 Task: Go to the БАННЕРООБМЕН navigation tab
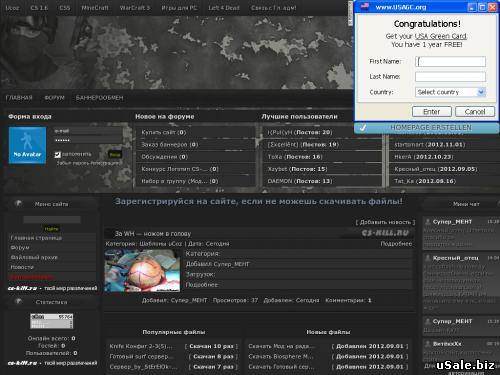pyautogui.click(x=99, y=98)
